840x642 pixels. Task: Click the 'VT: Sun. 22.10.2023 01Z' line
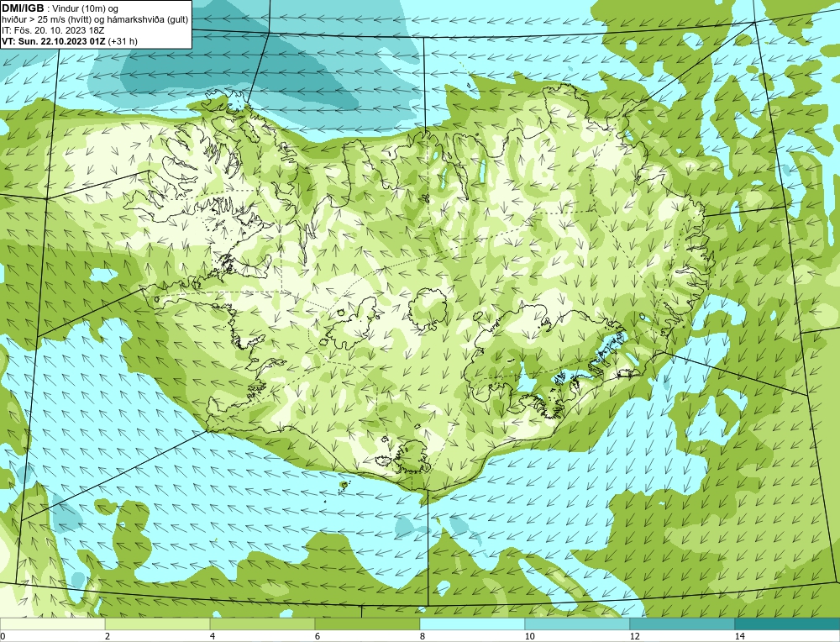69,41
